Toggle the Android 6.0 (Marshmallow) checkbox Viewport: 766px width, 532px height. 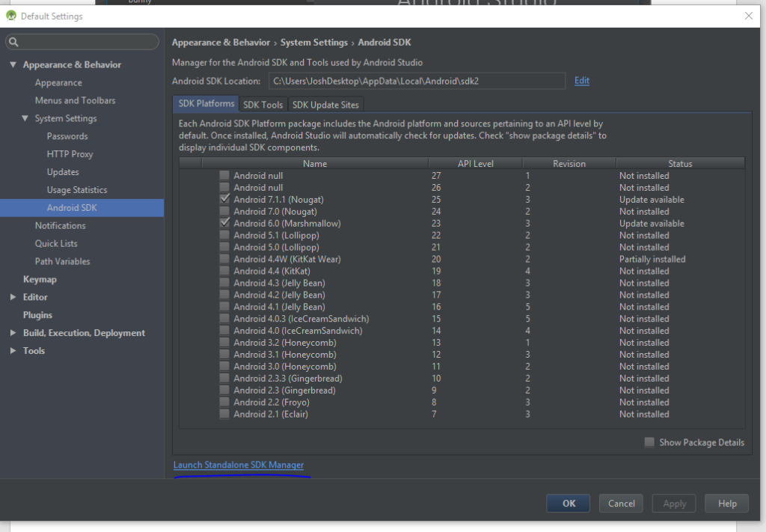pyautogui.click(x=224, y=223)
